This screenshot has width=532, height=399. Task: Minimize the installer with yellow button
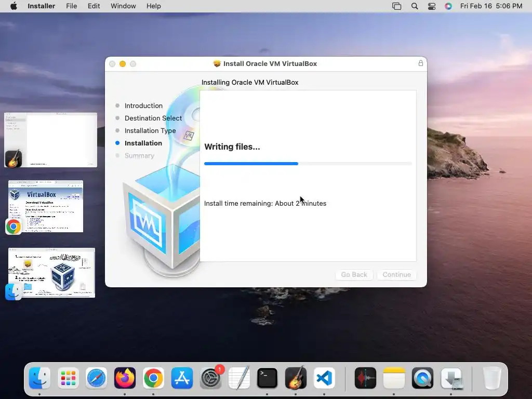(123, 64)
